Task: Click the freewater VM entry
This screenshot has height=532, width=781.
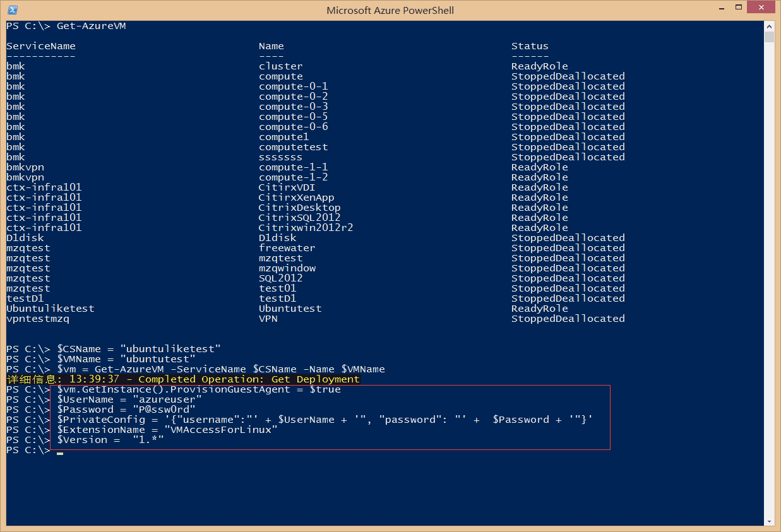Action: pyautogui.click(x=287, y=248)
